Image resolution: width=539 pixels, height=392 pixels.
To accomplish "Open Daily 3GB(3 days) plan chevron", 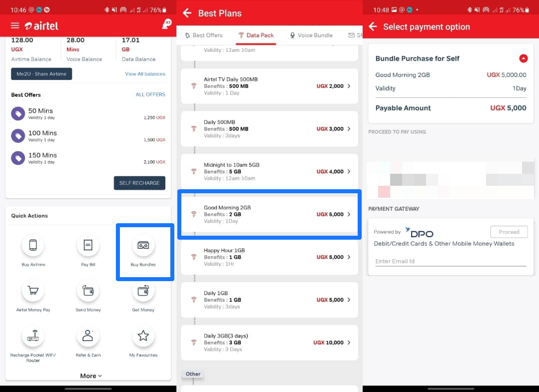I will click(x=349, y=343).
